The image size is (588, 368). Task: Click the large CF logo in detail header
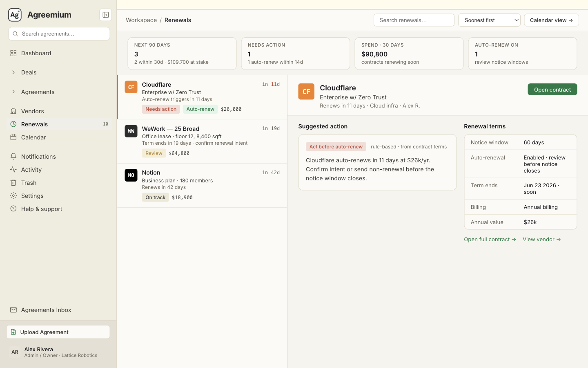point(306,92)
